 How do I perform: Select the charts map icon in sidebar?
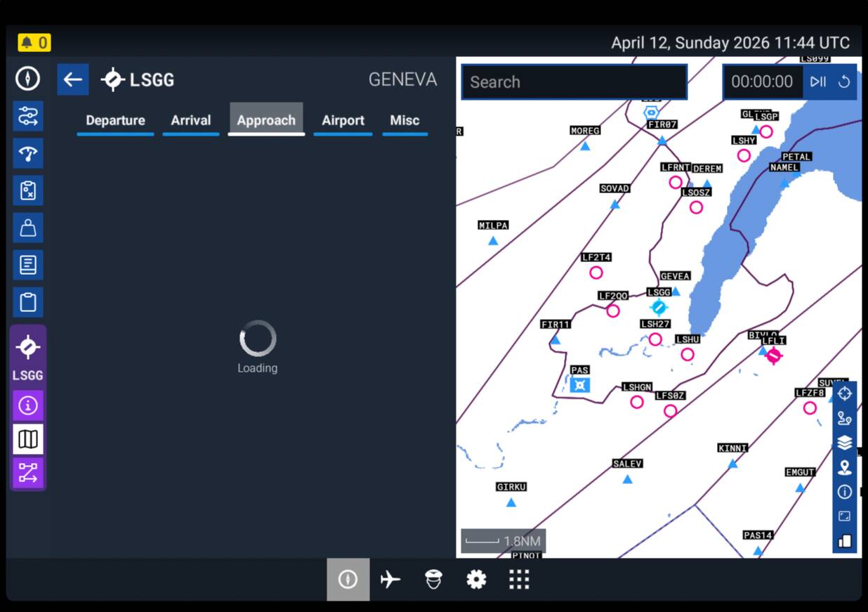[x=28, y=439]
